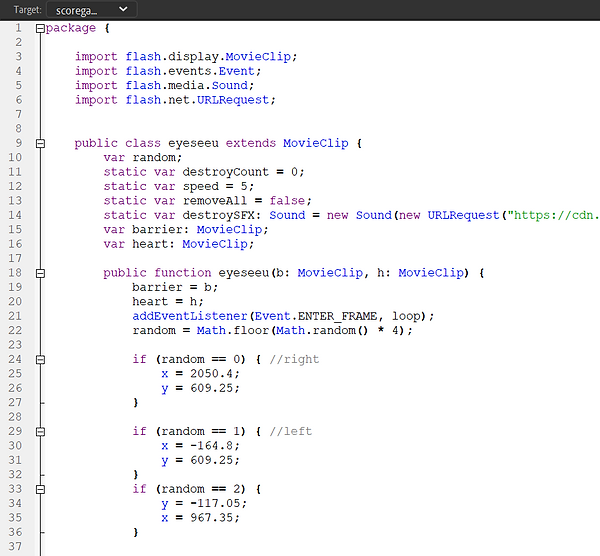Click the 'x = 2050.4;' line
This screenshot has width=600, height=556.
click(201, 374)
